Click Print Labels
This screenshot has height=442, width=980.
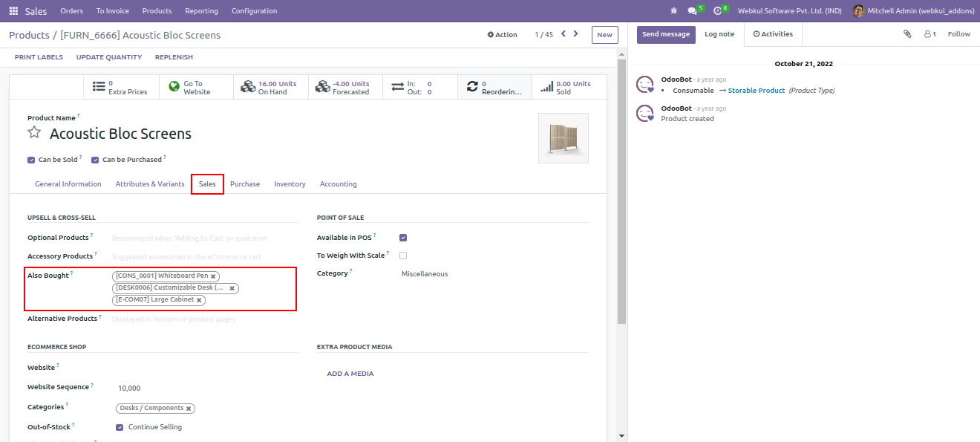39,57
